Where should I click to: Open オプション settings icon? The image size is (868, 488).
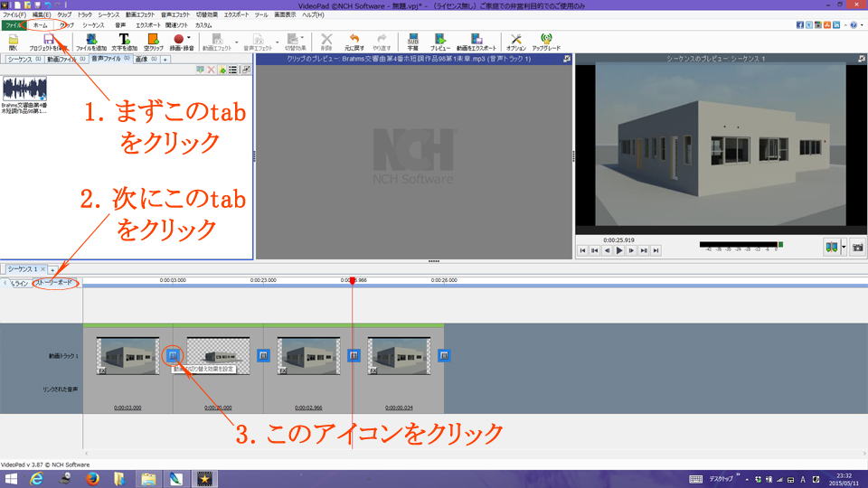516,42
